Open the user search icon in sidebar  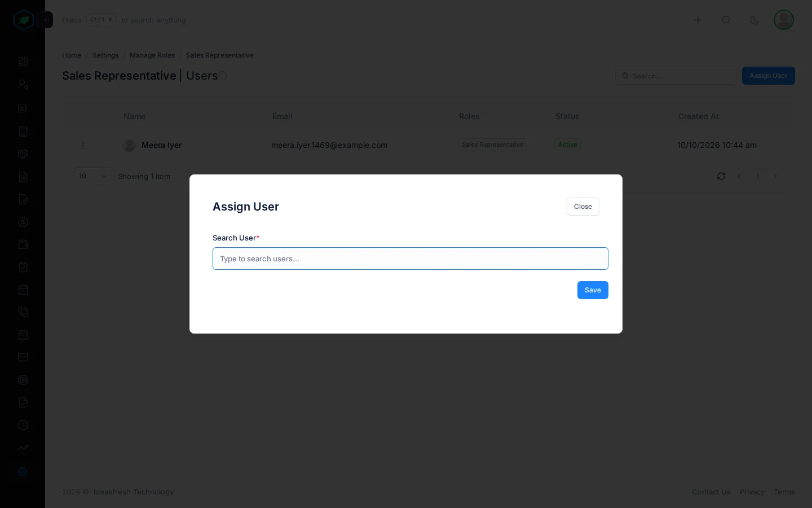[x=23, y=84]
